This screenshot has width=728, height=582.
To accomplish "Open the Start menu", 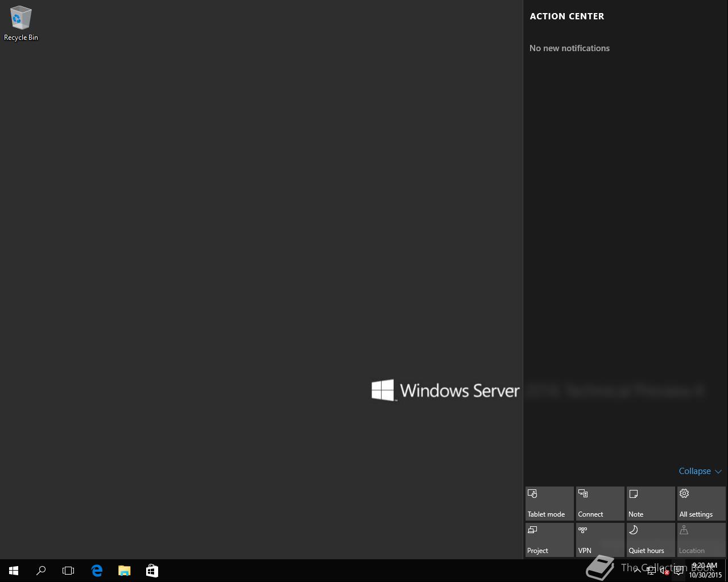I will pos(14,571).
